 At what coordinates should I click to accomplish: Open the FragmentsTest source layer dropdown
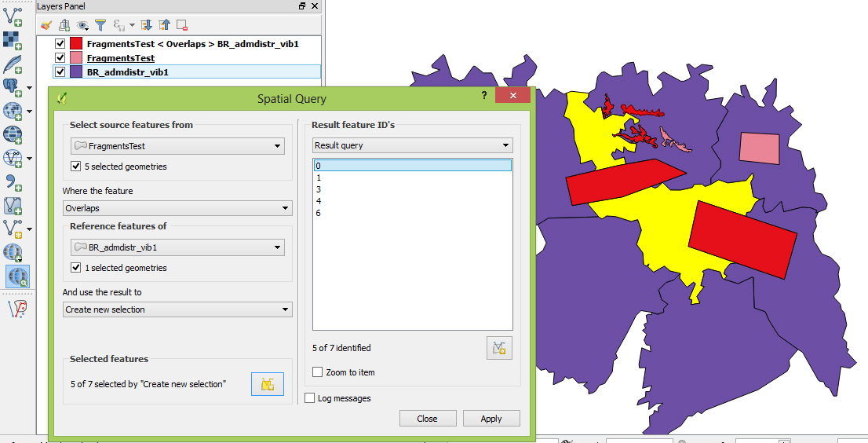(177, 146)
